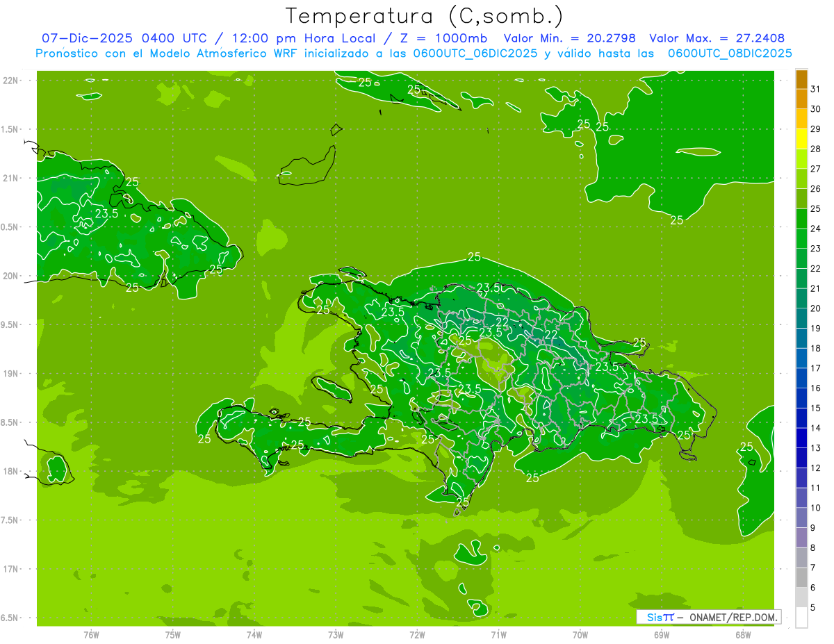The width and height of the screenshot is (834, 644).
Task: Click the "22N" latitude axis label
Action: point(12,81)
